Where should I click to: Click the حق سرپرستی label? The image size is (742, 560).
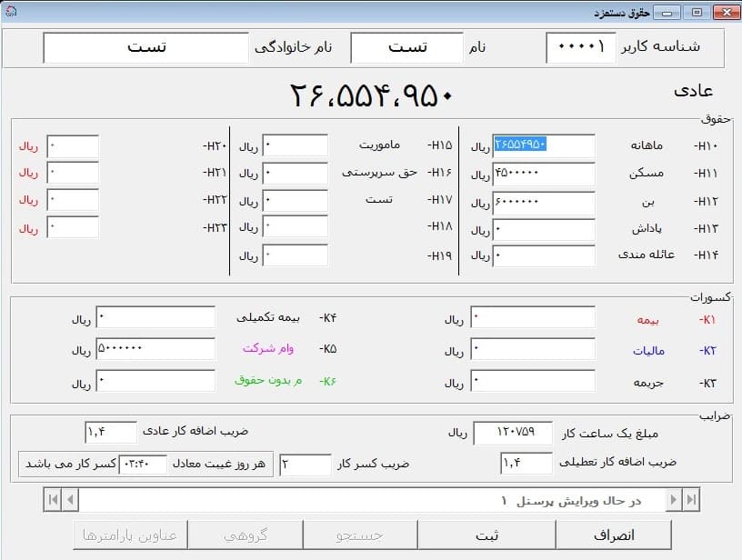click(379, 173)
